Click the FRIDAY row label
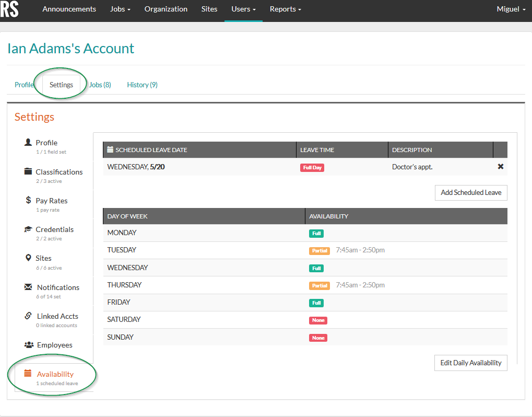Viewport: 532px width, 417px height. tap(119, 302)
